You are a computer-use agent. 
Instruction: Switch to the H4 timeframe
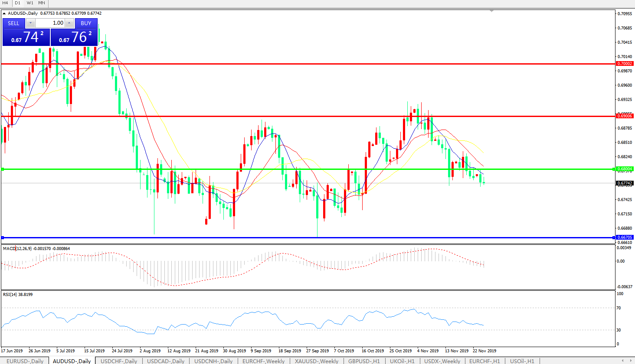(x=5, y=3)
